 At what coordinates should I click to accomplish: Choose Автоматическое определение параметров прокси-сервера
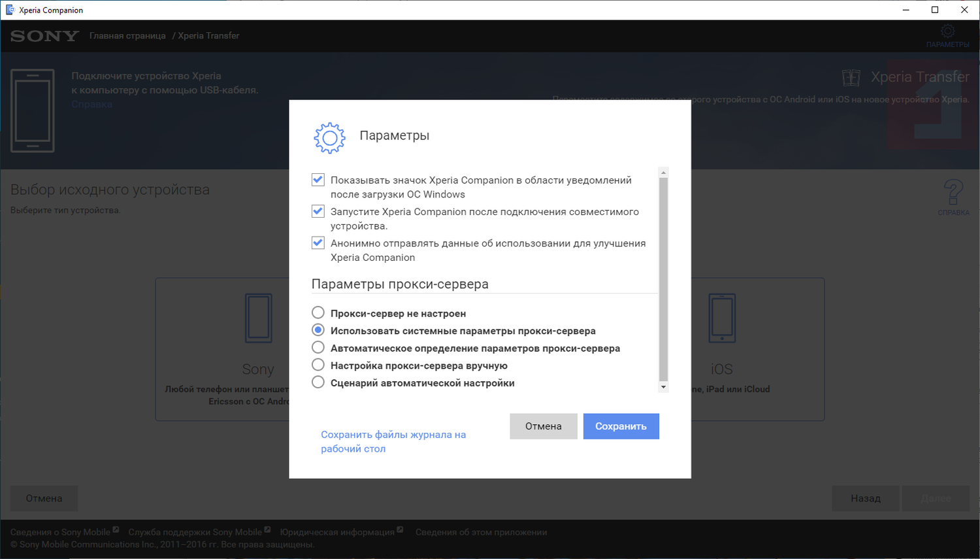coord(318,347)
